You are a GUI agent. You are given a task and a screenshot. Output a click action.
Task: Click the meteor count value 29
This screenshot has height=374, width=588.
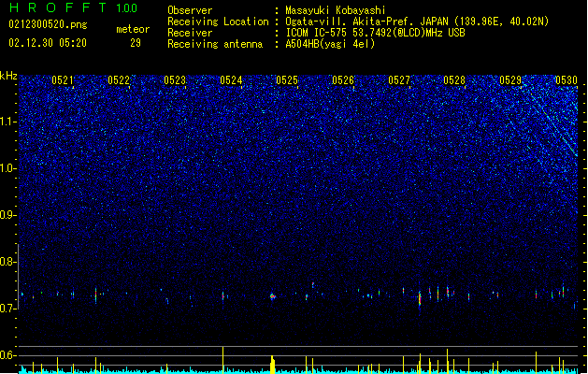click(x=136, y=43)
